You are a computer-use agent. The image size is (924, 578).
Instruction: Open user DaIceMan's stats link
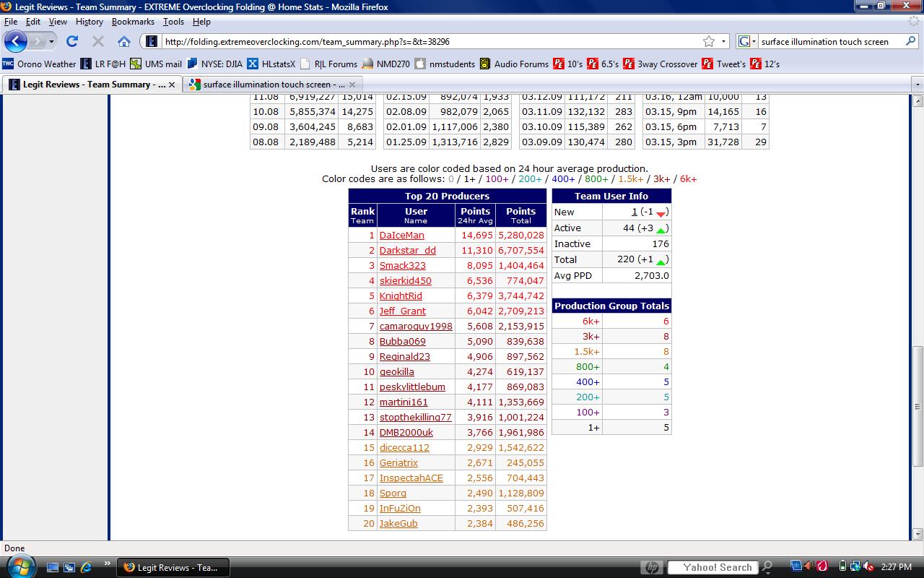tap(401, 235)
